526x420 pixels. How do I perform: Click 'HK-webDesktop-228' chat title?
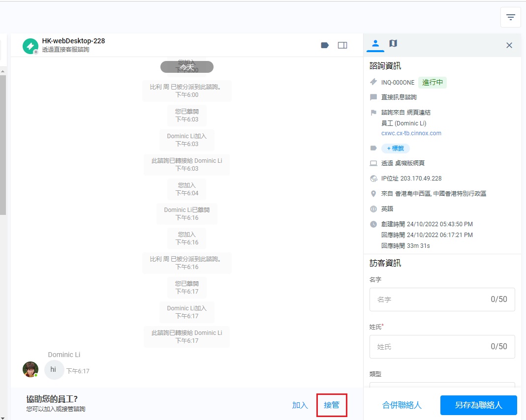73,41
